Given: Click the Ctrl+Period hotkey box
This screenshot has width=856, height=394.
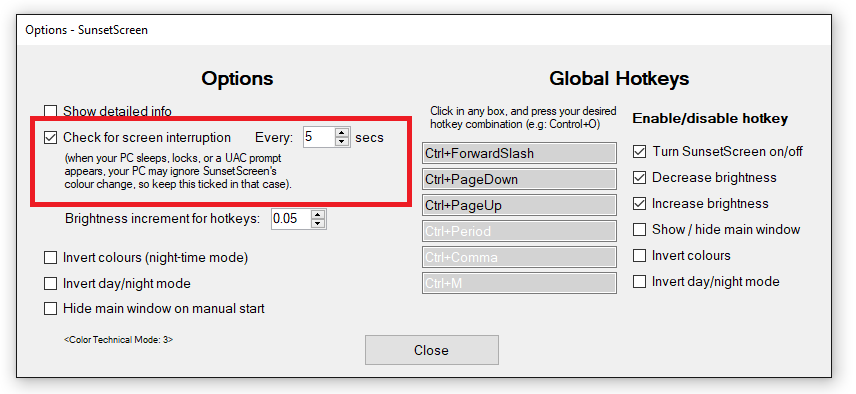Looking at the screenshot, I should 519,231.
